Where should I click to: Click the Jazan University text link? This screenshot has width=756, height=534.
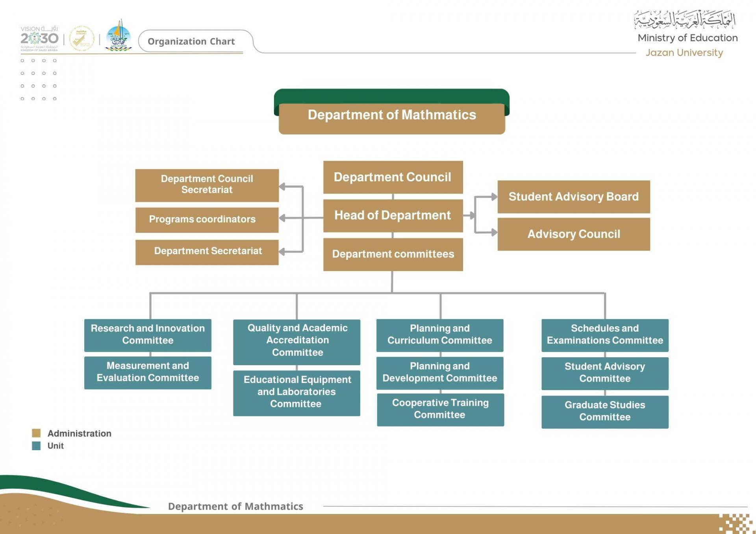(684, 53)
